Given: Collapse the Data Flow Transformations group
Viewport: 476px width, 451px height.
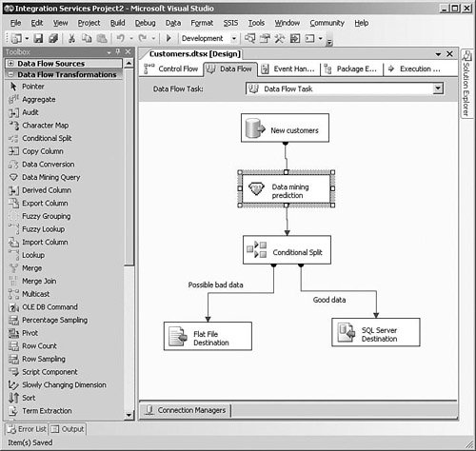Looking at the screenshot, I should coord(10,74).
